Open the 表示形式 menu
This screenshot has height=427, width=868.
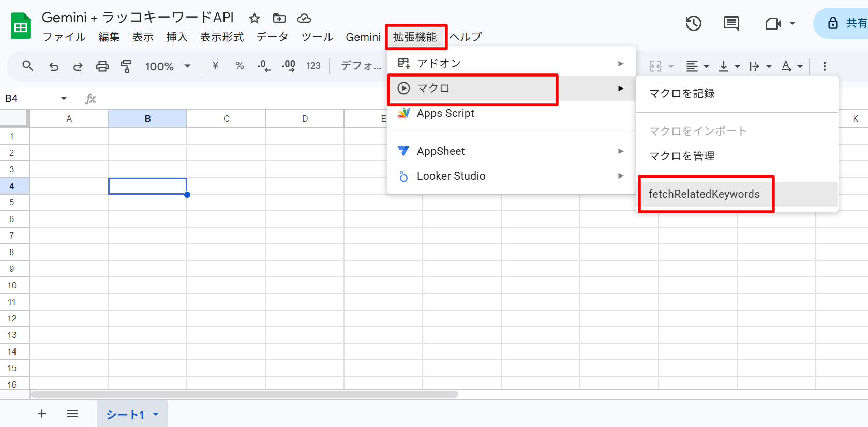point(222,37)
